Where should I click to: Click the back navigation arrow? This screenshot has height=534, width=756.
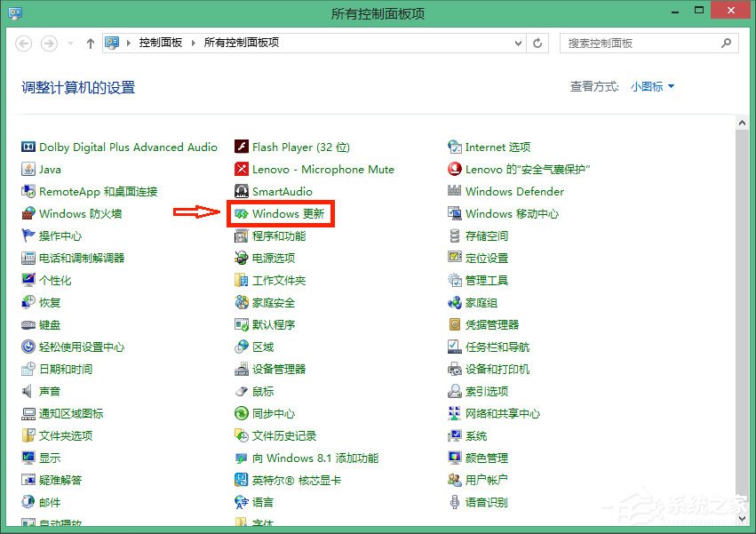tap(23, 43)
